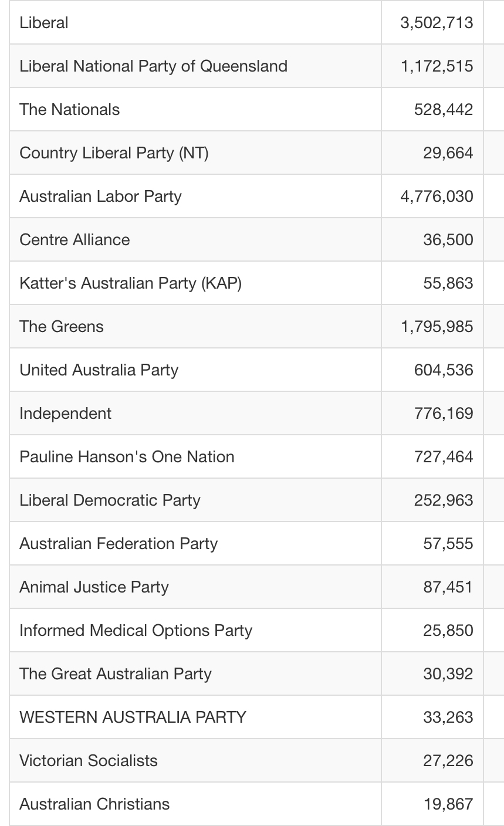Click the Liberal Democratic Party row
Image resolution: width=504 pixels, height=826 pixels.
click(x=256, y=500)
